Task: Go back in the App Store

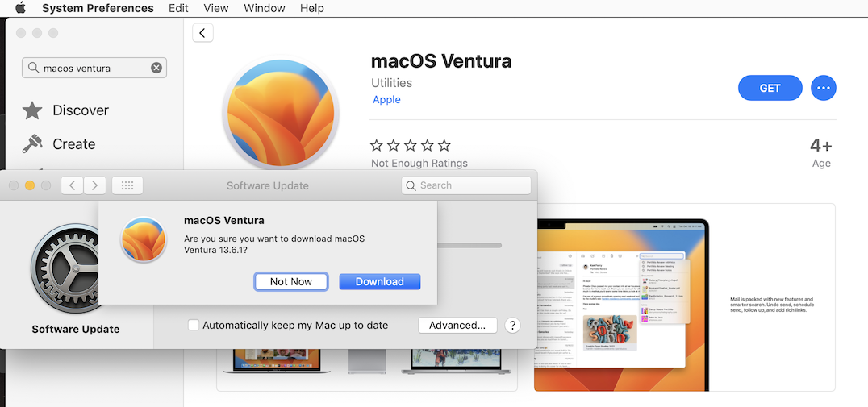Action: tap(202, 33)
